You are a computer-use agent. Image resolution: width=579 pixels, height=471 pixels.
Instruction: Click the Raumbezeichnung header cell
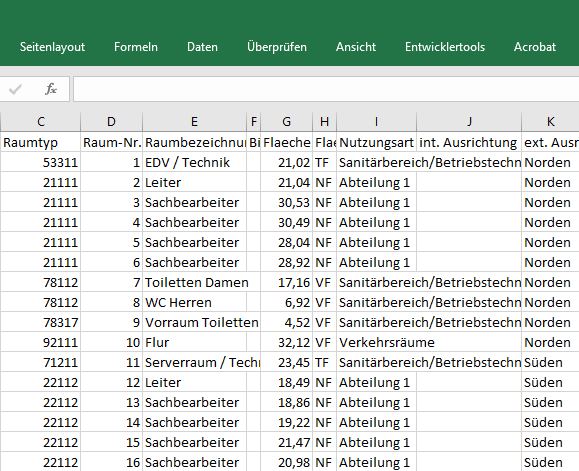195,142
